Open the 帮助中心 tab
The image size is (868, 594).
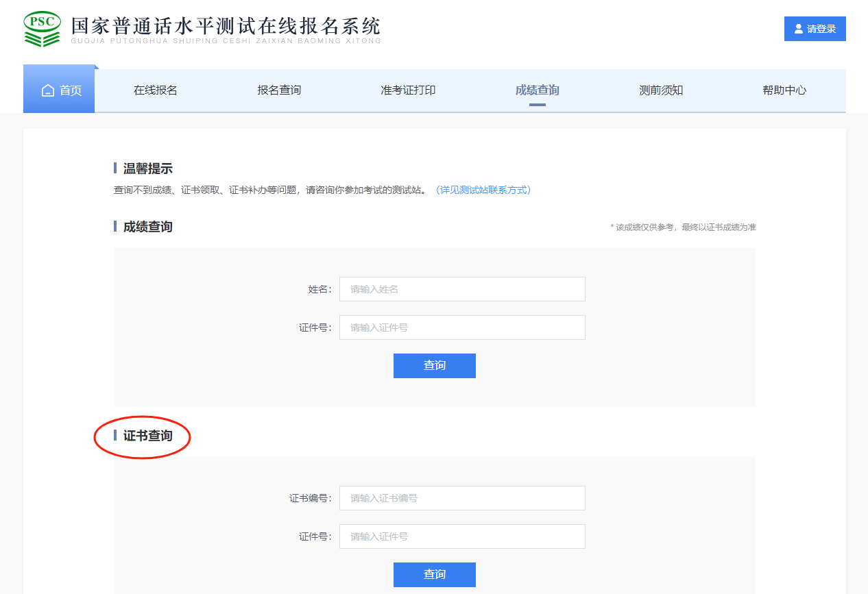click(x=784, y=90)
